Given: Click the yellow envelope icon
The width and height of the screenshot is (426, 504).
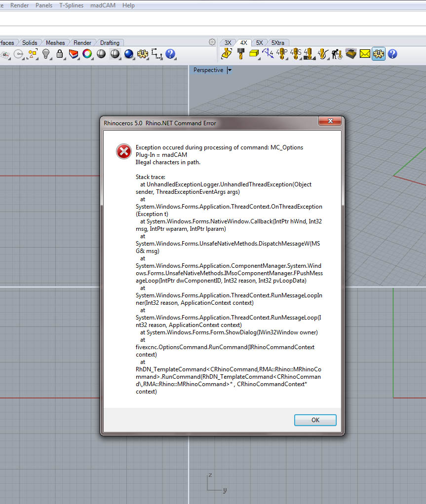Looking at the screenshot, I should pos(365,54).
